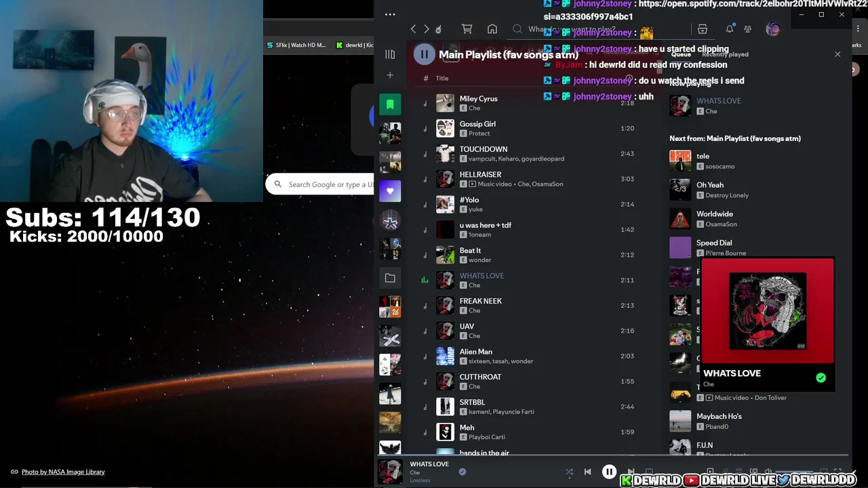Close the queue panel
868x488 pixels.
point(837,54)
